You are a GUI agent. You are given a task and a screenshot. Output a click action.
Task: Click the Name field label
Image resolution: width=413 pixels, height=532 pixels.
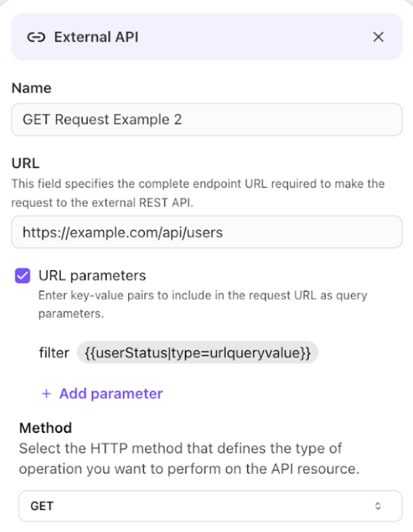tap(32, 88)
